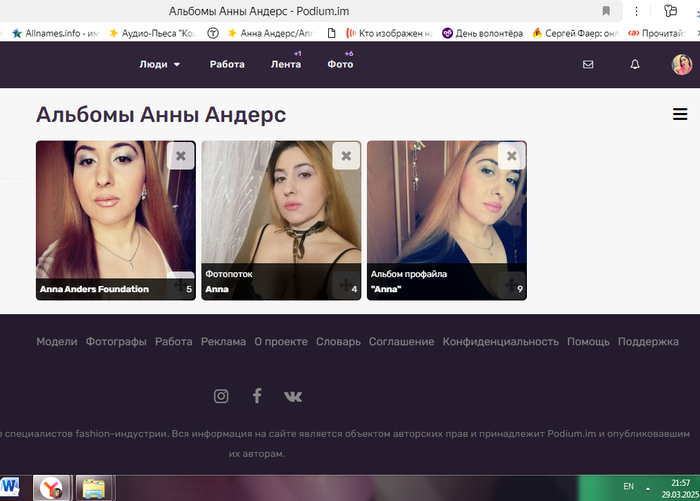The height and width of the screenshot is (501, 700).
Task: Click the bookmark icon in address bar
Action: 606,10
